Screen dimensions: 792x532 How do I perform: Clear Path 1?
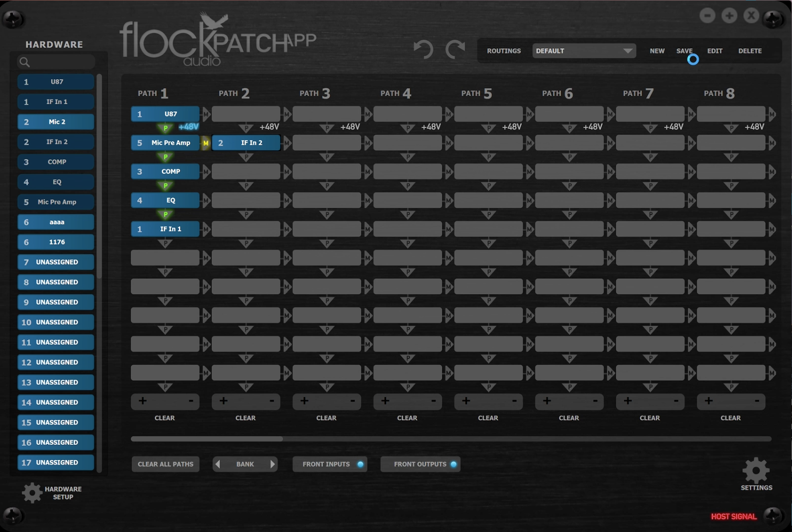165,418
